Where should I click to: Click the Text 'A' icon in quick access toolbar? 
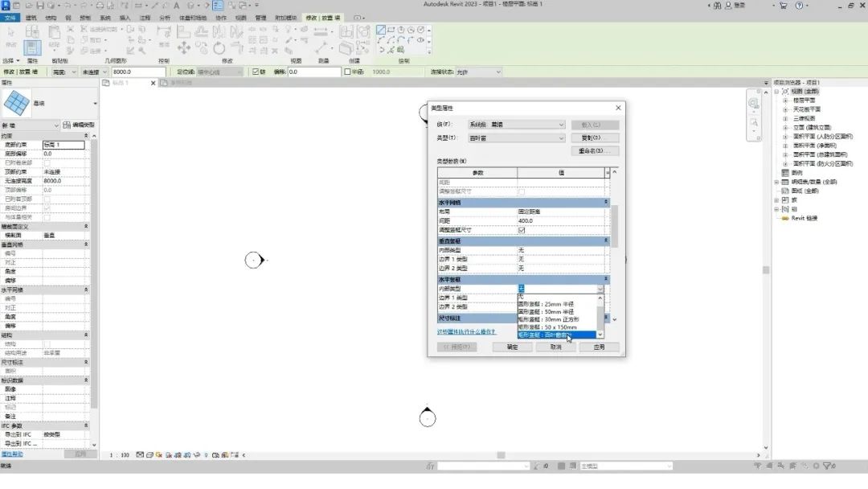click(177, 6)
